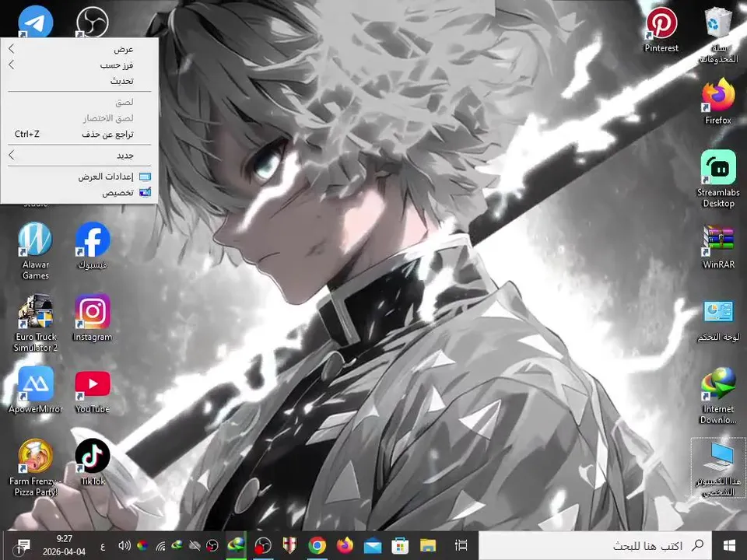Click the IDM icon in system tray
The image size is (747, 560).
click(177, 546)
